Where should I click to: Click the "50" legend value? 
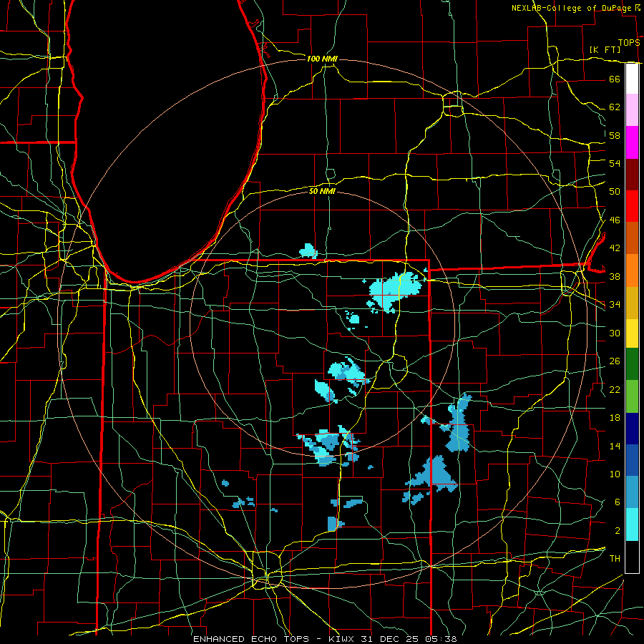point(615,192)
